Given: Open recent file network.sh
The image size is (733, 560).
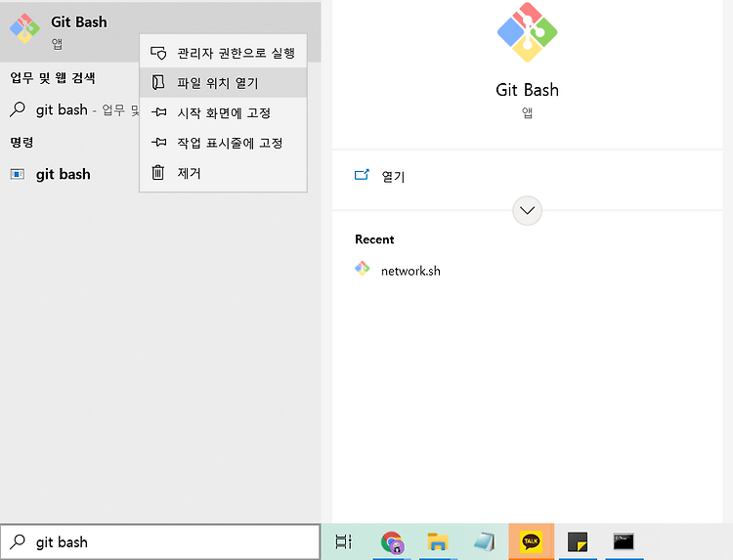Looking at the screenshot, I should pos(410,271).
